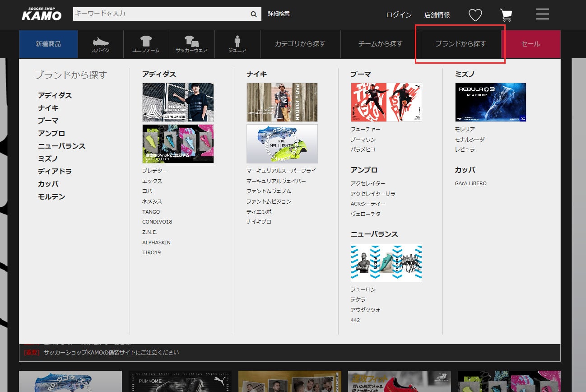Click the 詳細検索 link

[x=279, y=14]
